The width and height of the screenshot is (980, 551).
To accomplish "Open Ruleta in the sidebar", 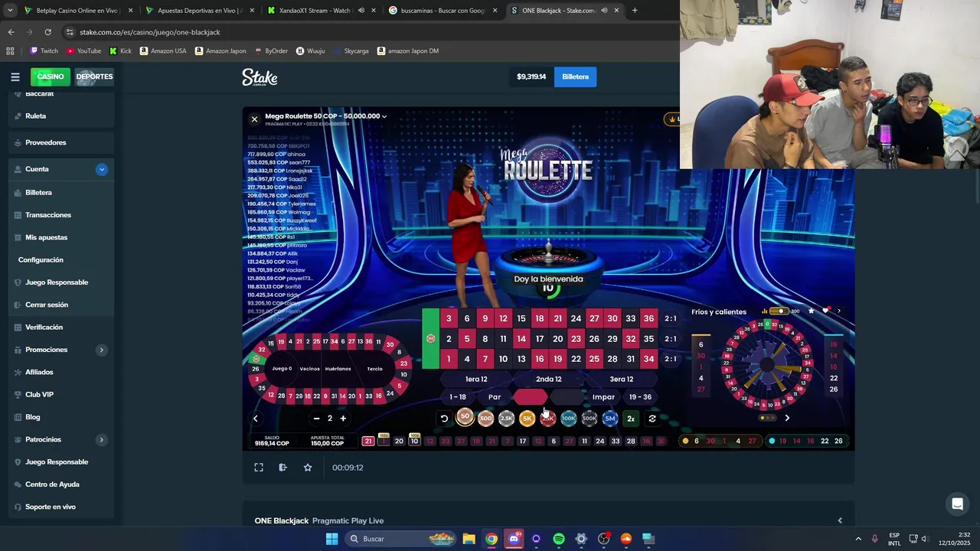I will pos(35,116).
